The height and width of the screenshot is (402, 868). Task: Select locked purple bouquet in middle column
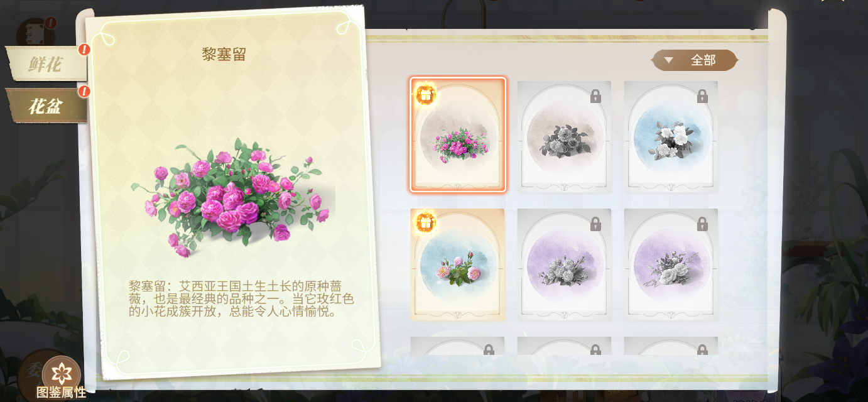point(564,264)
